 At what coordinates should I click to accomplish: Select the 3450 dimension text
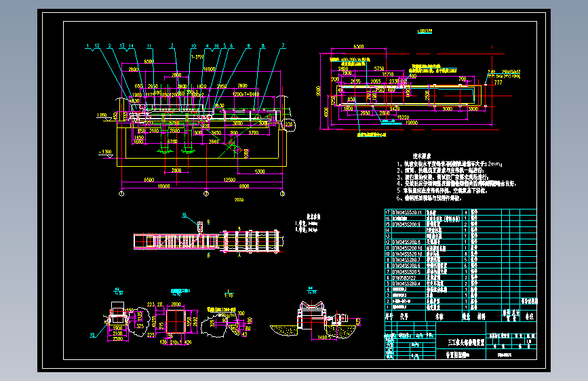pyautogui.click(x=216, y=133)
